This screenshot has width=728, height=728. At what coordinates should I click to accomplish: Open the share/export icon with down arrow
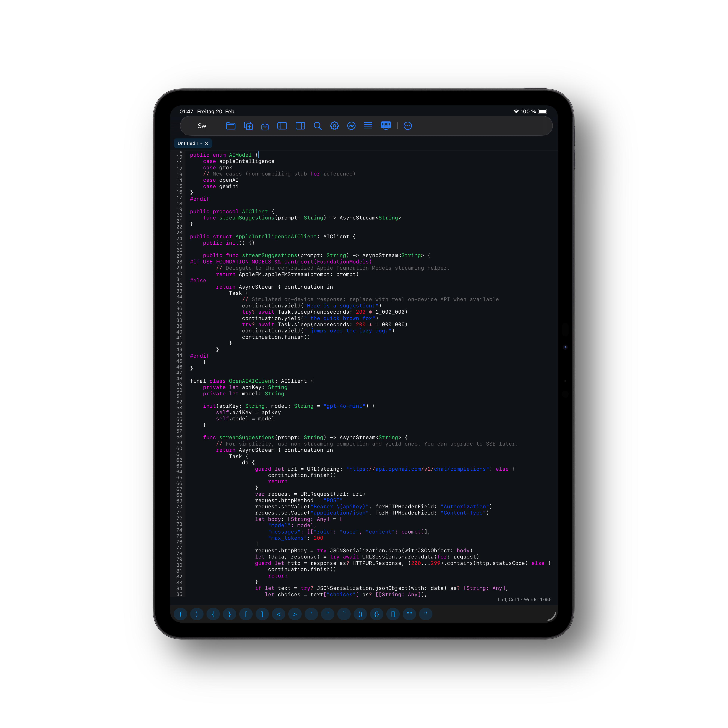point(265,126)
